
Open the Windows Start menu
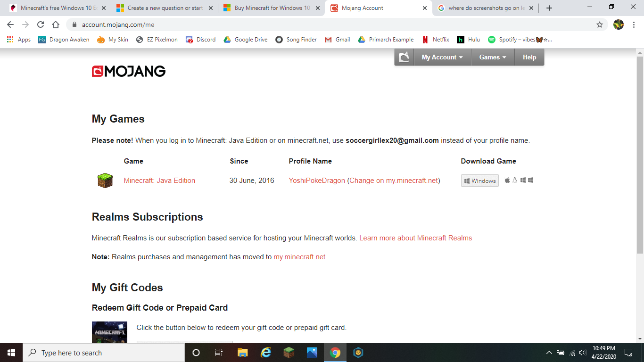click(11, 353)
